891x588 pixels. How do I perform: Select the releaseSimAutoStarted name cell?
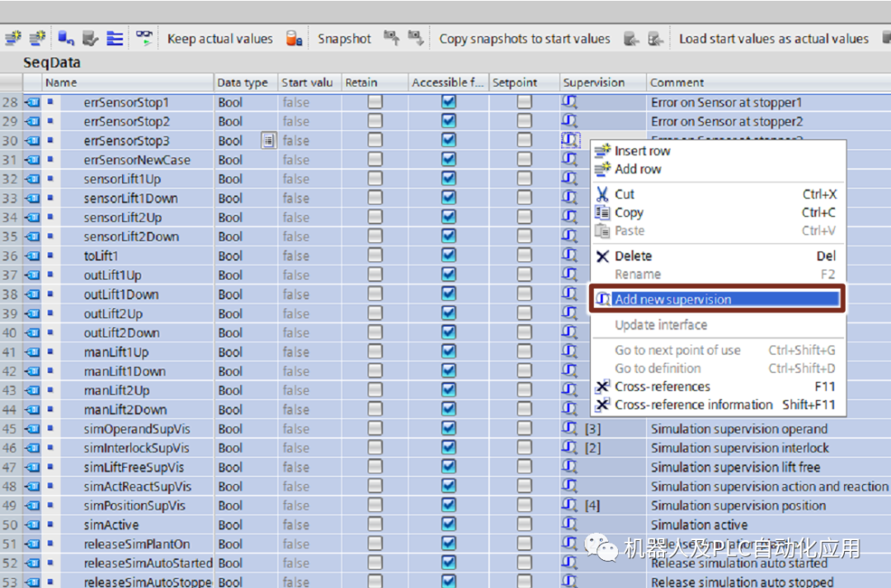click(148, 562)
